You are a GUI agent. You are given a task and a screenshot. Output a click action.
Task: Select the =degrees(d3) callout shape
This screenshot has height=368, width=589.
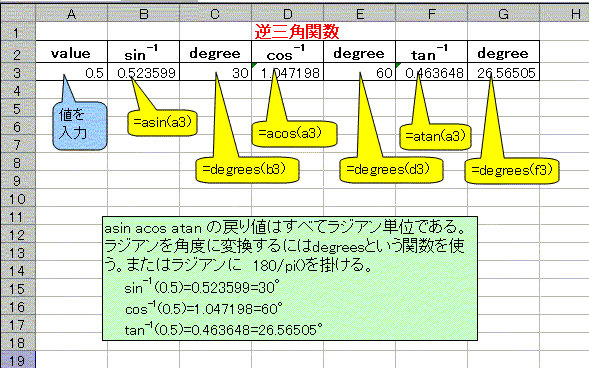click(x=391, y=170)
